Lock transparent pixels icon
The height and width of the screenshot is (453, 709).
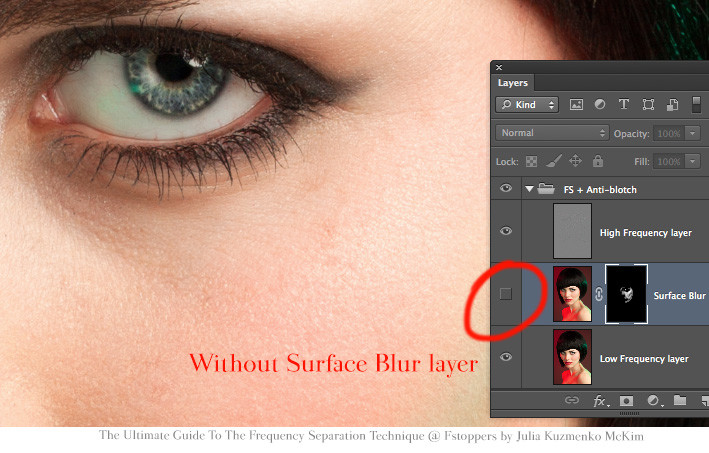coord(532,161)
